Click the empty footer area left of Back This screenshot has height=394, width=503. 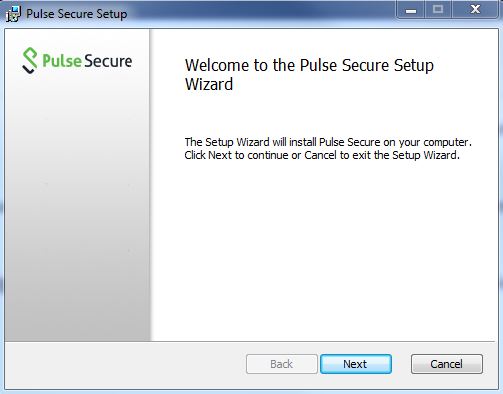(x=125, y=364)
